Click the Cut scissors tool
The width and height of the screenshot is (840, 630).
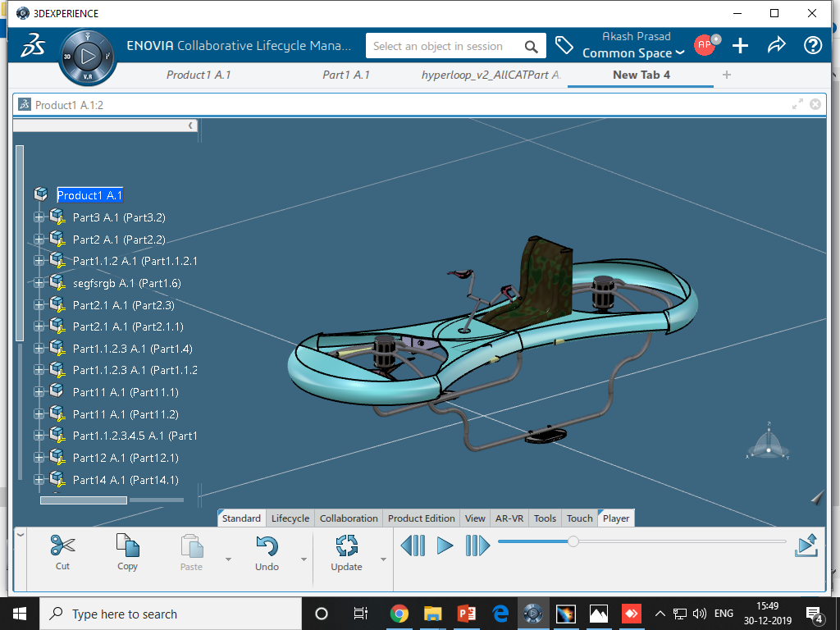click(62, 552)
